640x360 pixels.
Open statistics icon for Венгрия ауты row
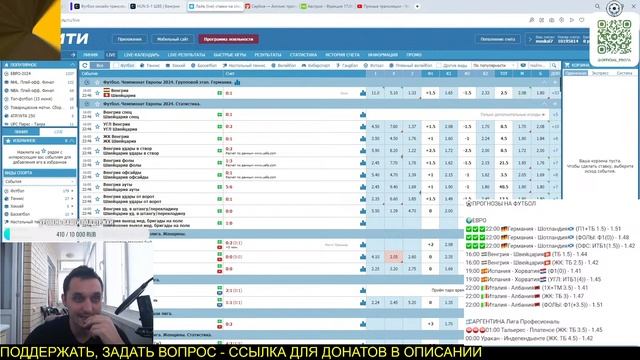(363, 187)
